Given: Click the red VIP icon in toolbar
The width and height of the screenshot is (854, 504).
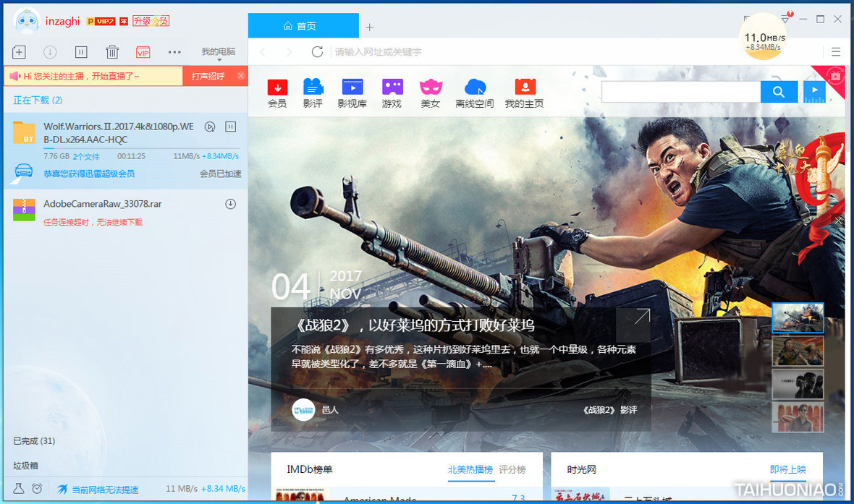Looking at the screenshot, I should click(x=143, y=52).
